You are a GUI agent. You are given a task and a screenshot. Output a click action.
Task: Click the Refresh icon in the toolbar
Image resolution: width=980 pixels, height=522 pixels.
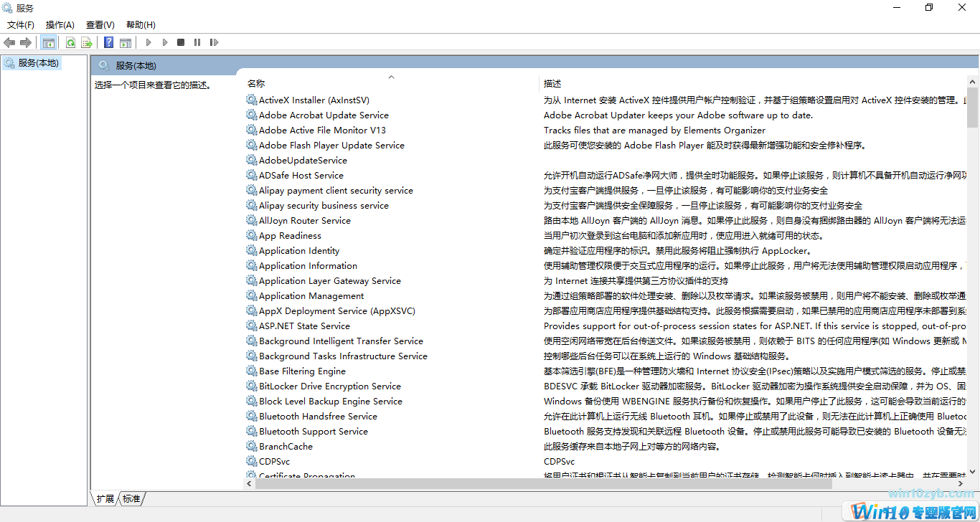70,42
